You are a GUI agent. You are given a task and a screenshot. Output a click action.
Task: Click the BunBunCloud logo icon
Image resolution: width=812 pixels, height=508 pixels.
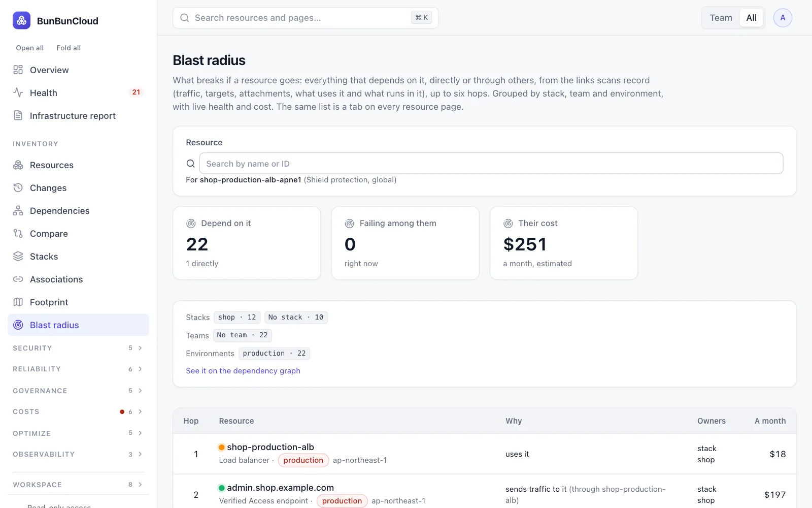[x=21, y=20]
